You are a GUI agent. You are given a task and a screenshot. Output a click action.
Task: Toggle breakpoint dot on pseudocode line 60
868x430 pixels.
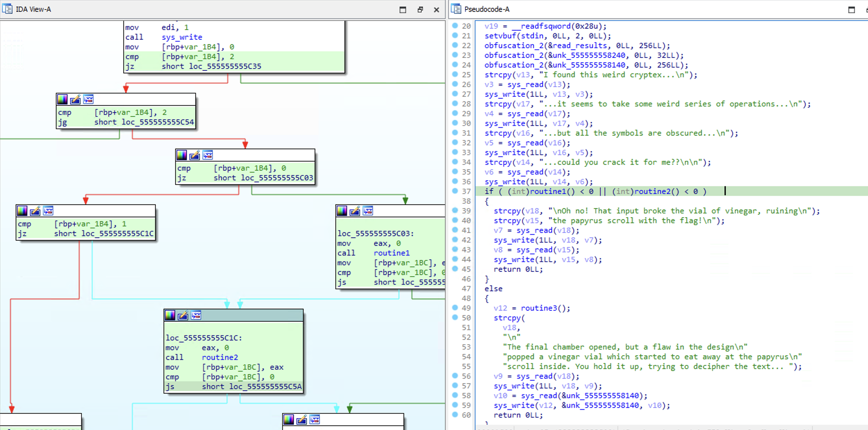455,414
